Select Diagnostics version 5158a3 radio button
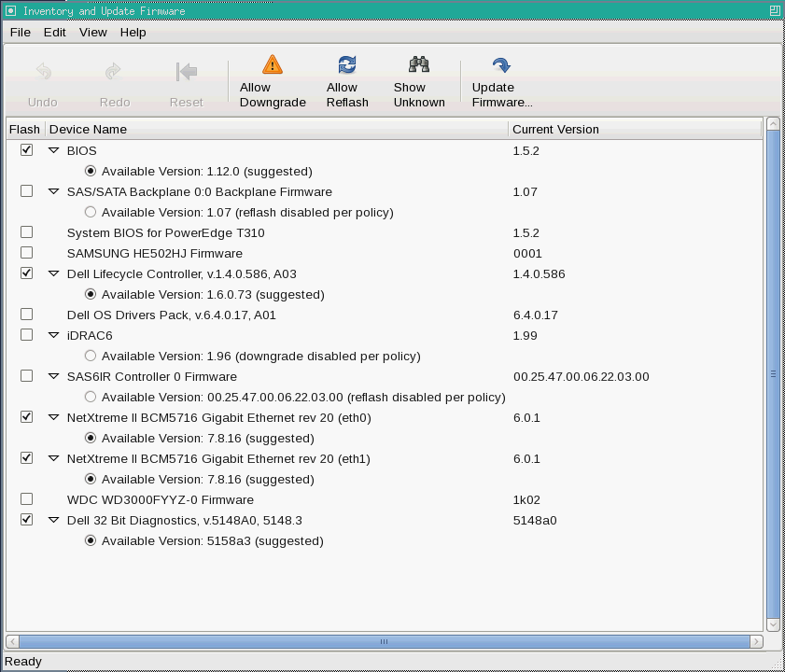This screenshot has height=672, width=785. tap(91, 540)
